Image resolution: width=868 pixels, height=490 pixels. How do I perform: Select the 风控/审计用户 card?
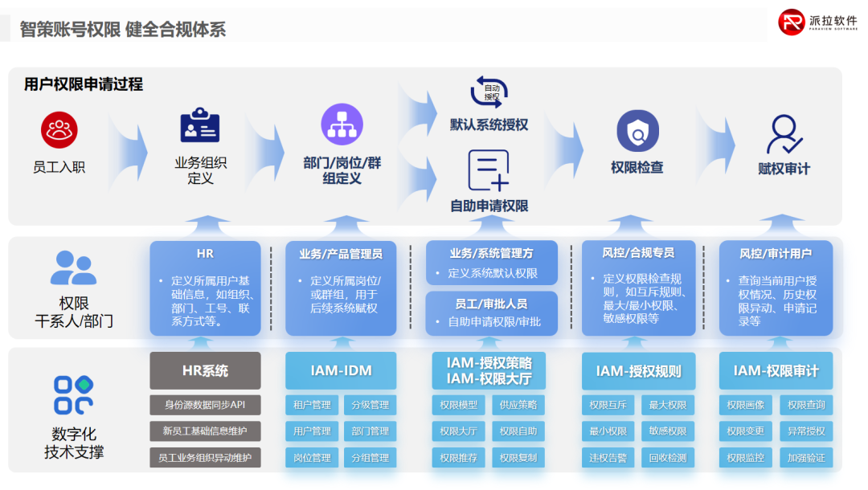[x=776, y=288]
